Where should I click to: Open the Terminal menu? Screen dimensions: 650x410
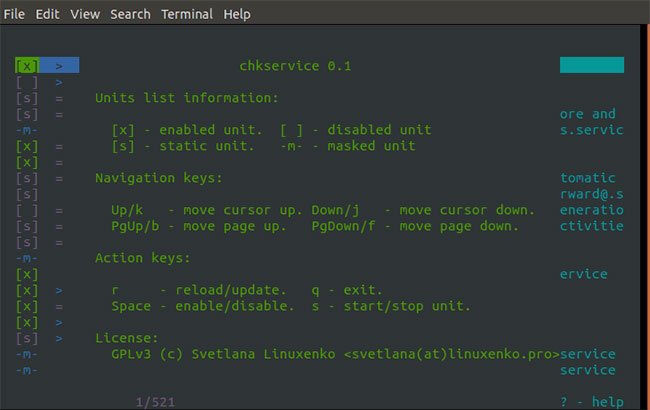tap(187, 14)
